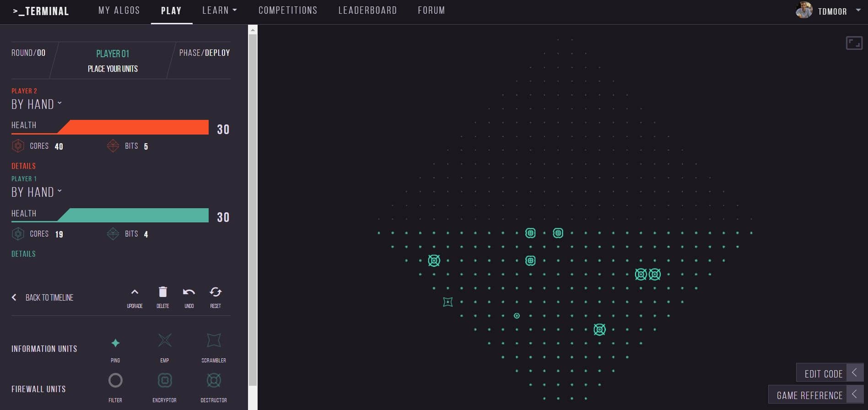Viewport: 868px width, 410px height.
Task: Click the left panel scrollbar
Action: click(253, 210)
